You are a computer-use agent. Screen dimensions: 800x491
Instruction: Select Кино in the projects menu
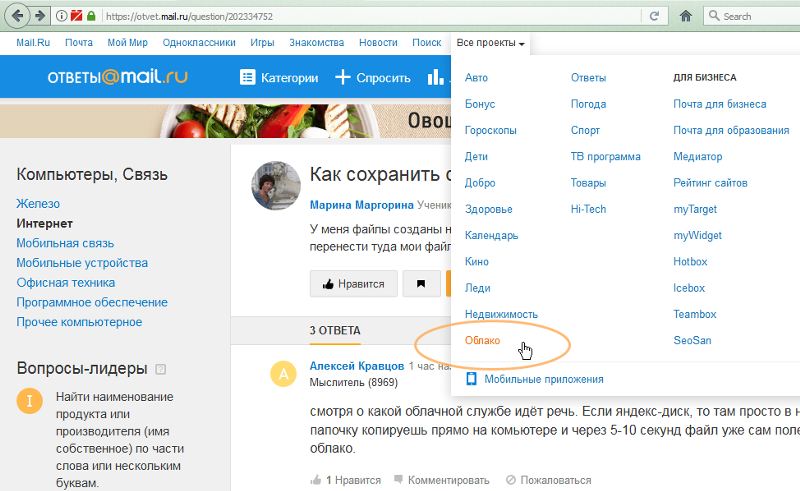477,262
